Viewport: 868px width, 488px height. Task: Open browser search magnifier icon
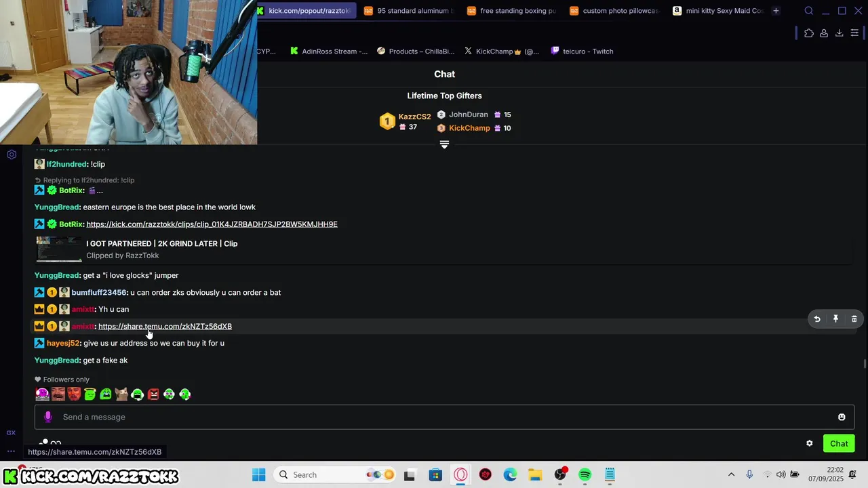coord(808,11)
